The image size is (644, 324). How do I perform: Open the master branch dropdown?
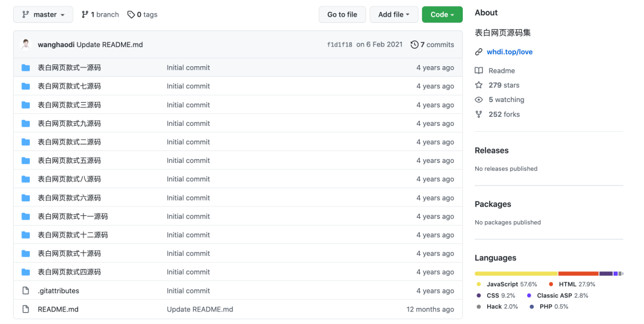43,14
